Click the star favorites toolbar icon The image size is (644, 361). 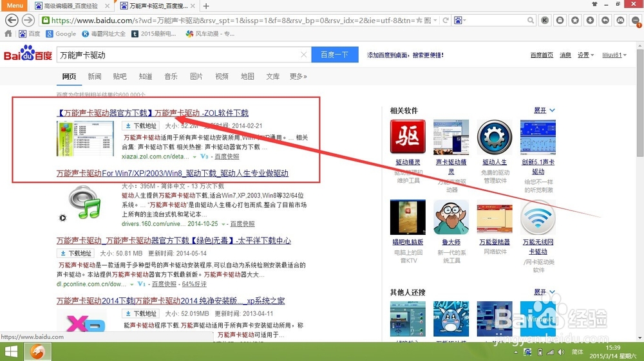coord(575,20)
